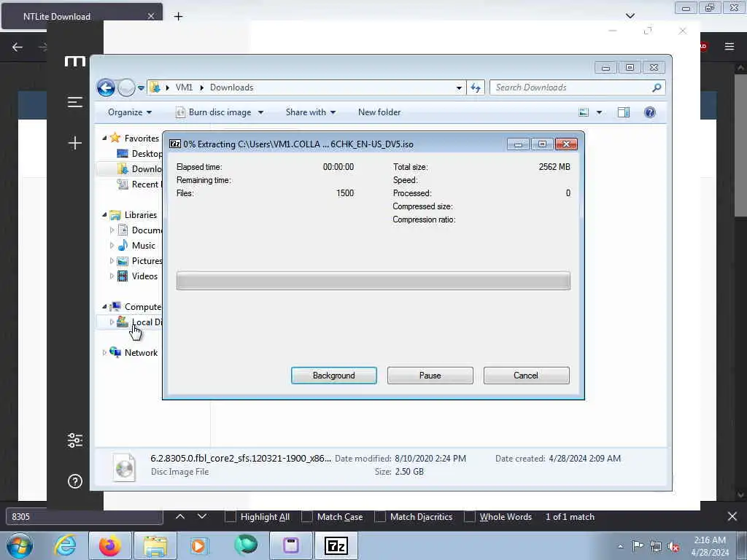Open a new browser tab
Screen dimensions: 747x560
coord(178,16)
